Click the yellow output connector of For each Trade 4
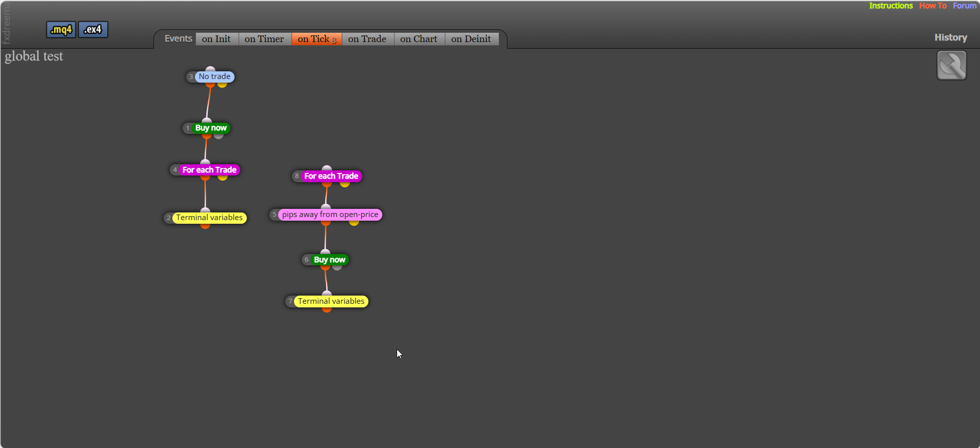Image resolution: width=980 pixels, height=448 pixels. point(223,178)
